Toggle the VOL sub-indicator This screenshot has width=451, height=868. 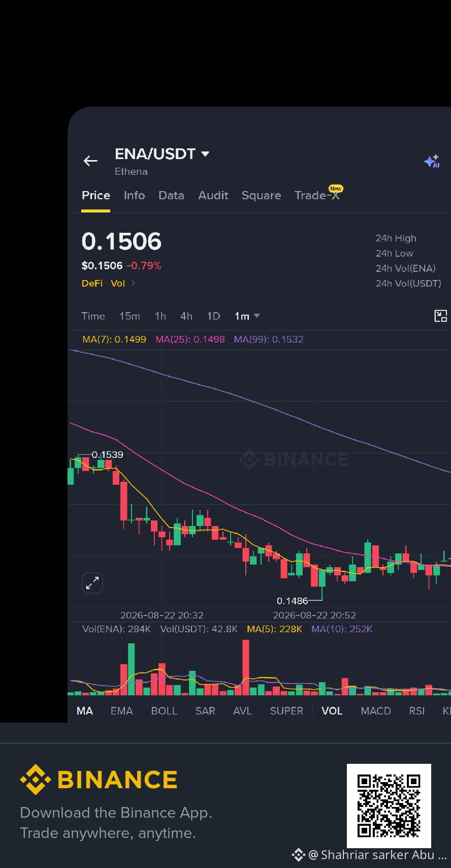[332, 711]
